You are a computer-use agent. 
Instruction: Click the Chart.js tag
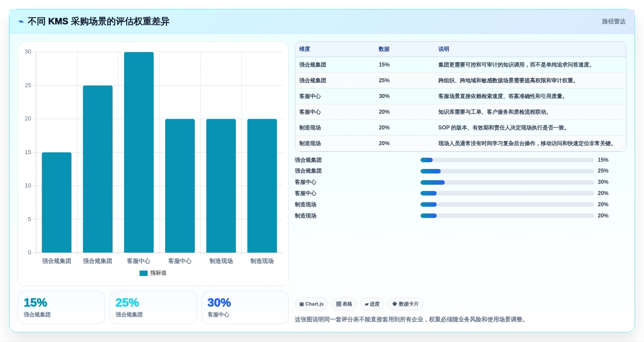click(x=311, y=304)
